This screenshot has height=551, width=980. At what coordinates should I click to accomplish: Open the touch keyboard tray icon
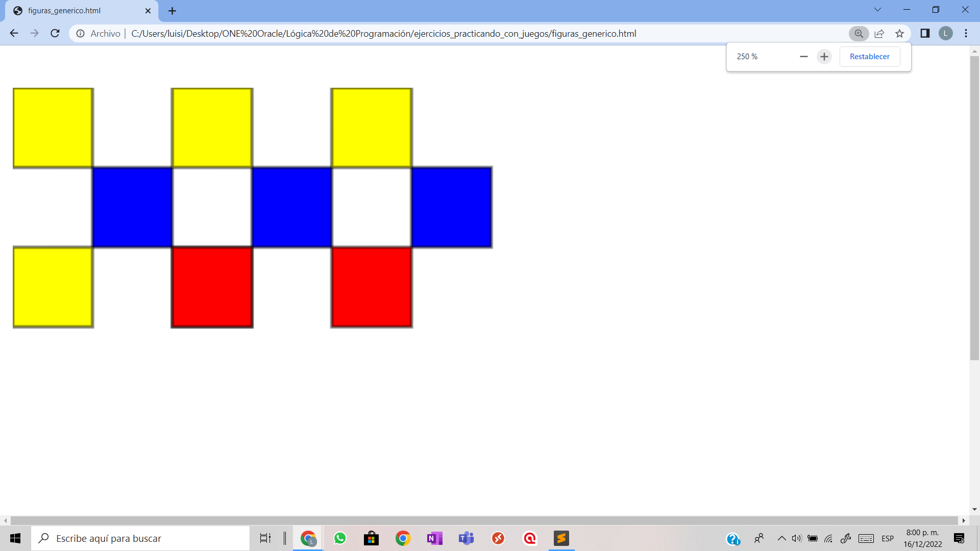click(866, 538)
